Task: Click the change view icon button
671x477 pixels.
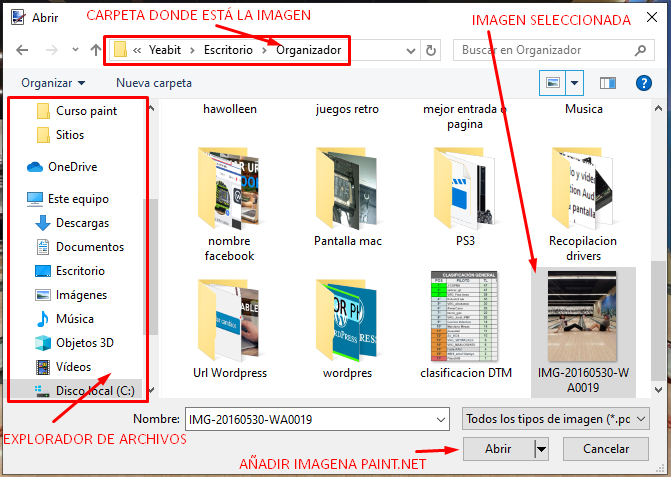Action: pyautogui.click(x=551, y=83)
